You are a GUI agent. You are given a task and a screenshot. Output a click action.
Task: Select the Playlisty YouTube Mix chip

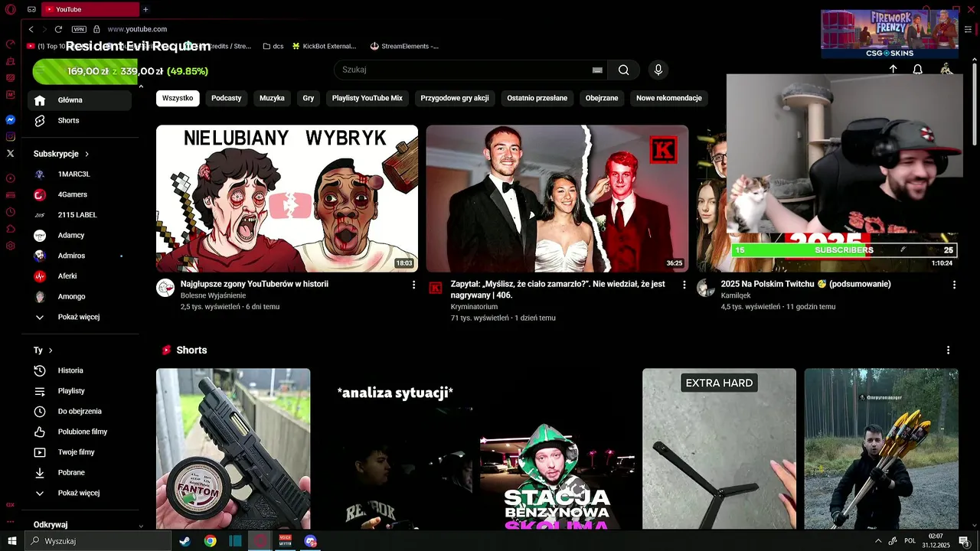point(367,98)
